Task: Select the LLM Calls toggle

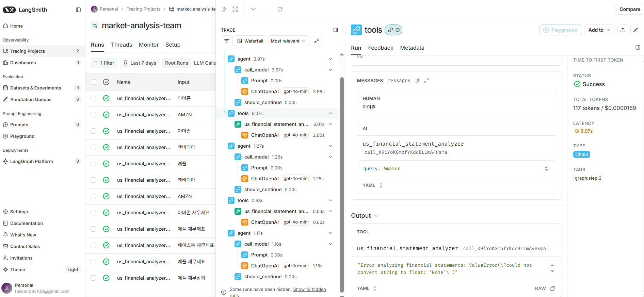Action: pos(204,63)
